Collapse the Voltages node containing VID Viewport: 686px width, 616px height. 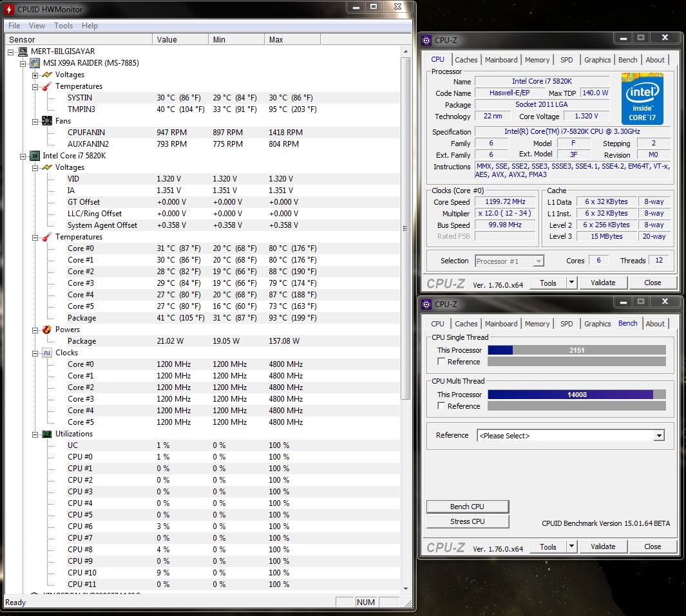click(x=35, y=168)
